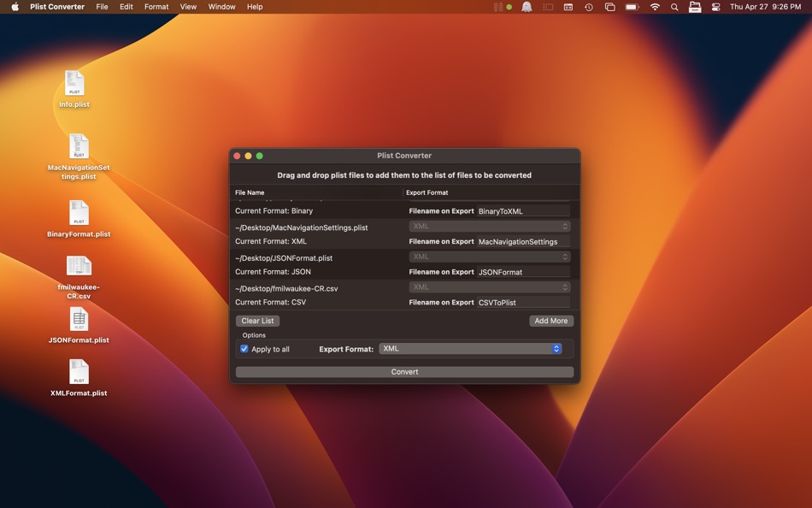Open the Export Format XML dropdown in Options

[470, 348]
